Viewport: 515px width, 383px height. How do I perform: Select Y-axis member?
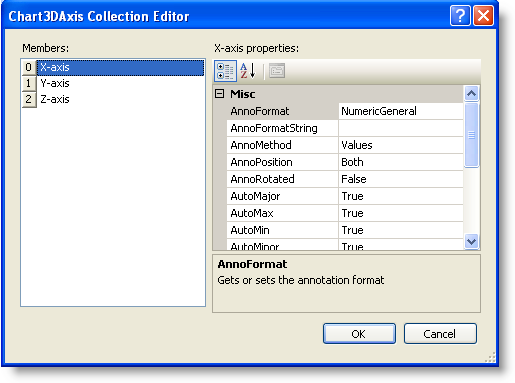coord(55,83)
